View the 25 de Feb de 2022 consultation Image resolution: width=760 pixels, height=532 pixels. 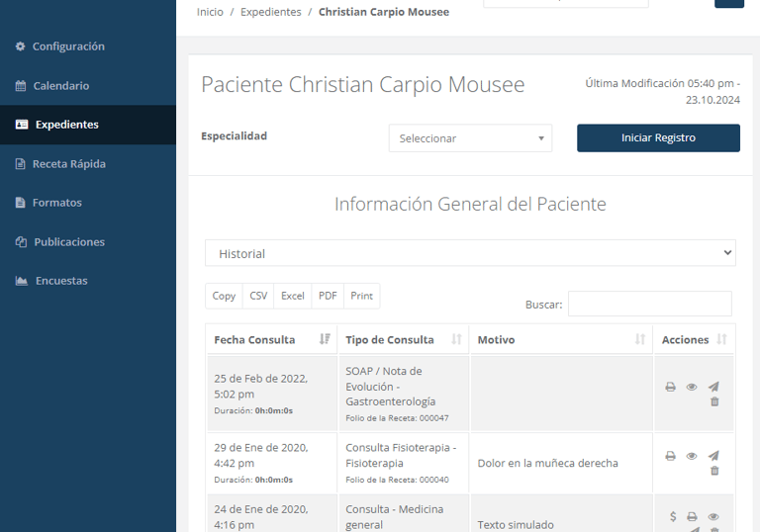point(692,387)
